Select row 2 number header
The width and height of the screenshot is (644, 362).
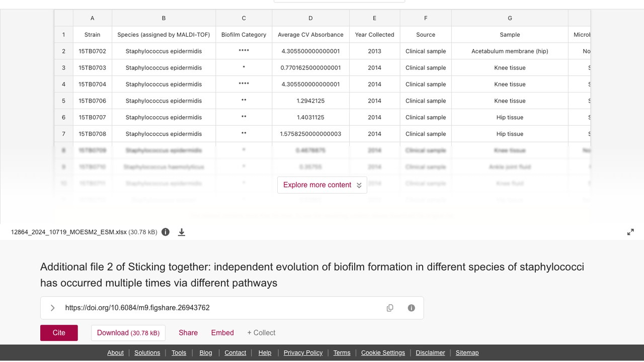click(x=63, y=51)
